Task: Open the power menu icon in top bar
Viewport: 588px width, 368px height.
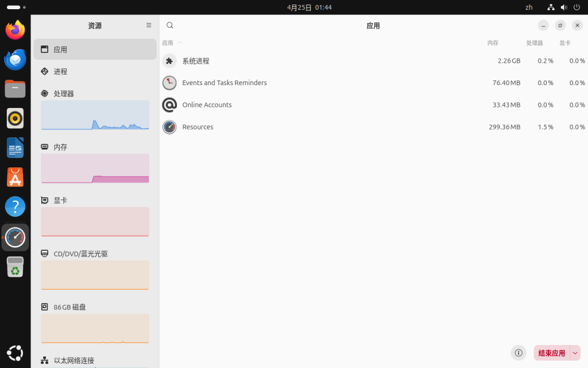Action: [x=577, y=7]
